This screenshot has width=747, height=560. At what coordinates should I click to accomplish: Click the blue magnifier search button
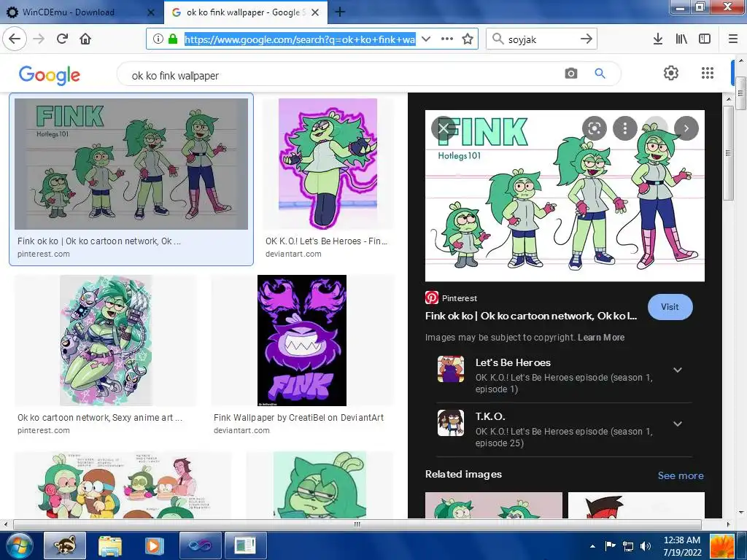tap(600, 74)
